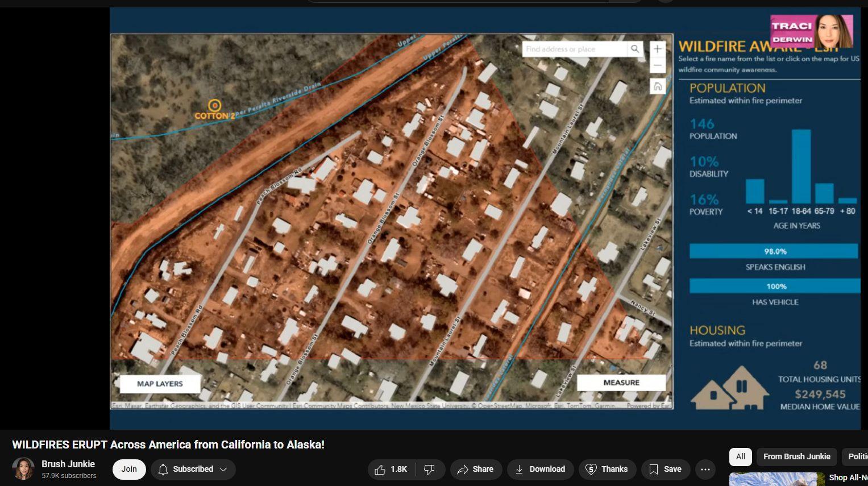Image resolution: width=868 pixels, height=486 pixels.
Task: Open the MAP LAYERS panel
Action: (160, 384)
